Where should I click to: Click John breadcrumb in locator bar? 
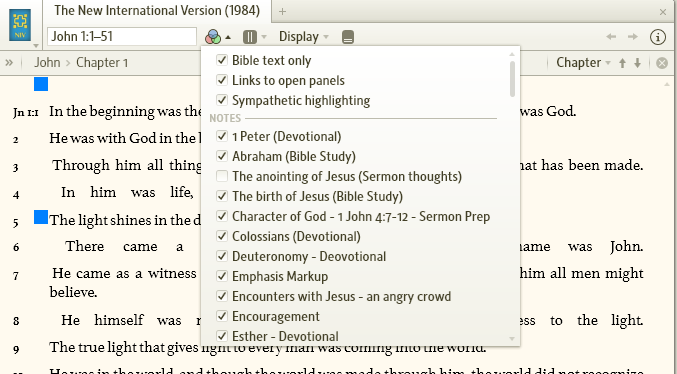pos(47,63)
